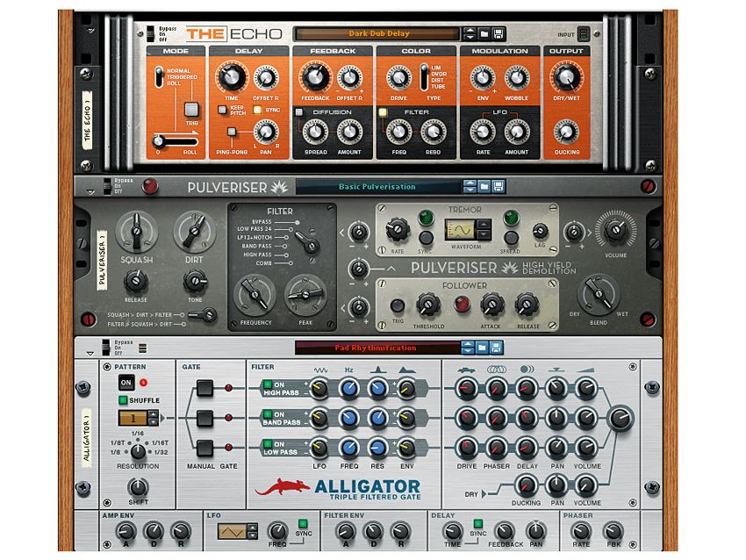Click the Alligator pattern number display
The image size is (746, 560).
(133, 418)
